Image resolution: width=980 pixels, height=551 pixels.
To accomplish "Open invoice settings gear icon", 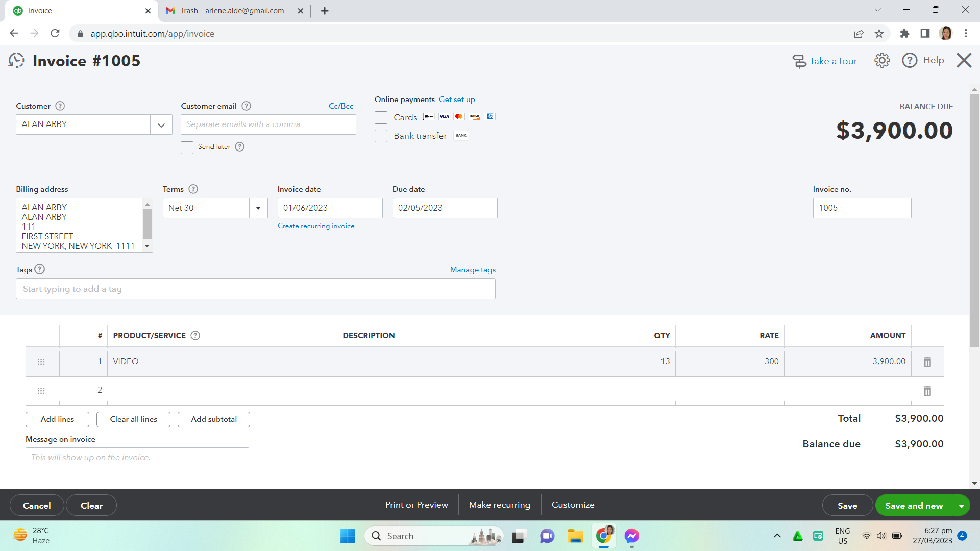I will tap(881, 61).
